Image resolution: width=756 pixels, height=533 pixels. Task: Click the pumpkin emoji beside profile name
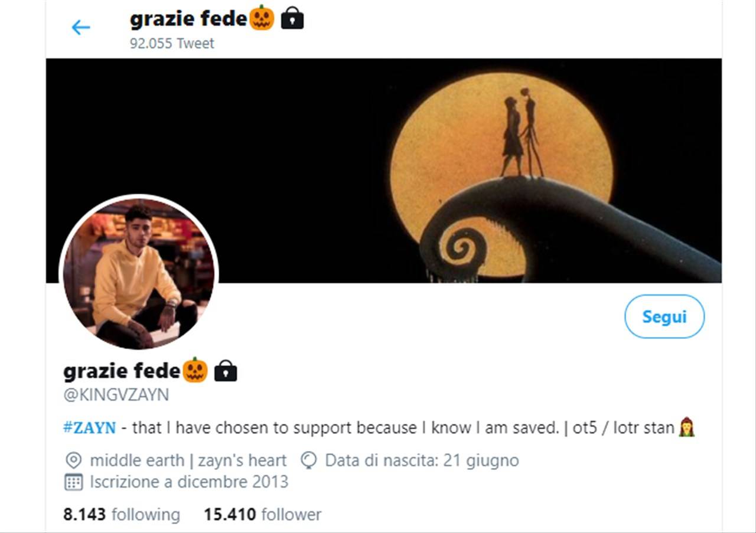(x=195, y=370)
